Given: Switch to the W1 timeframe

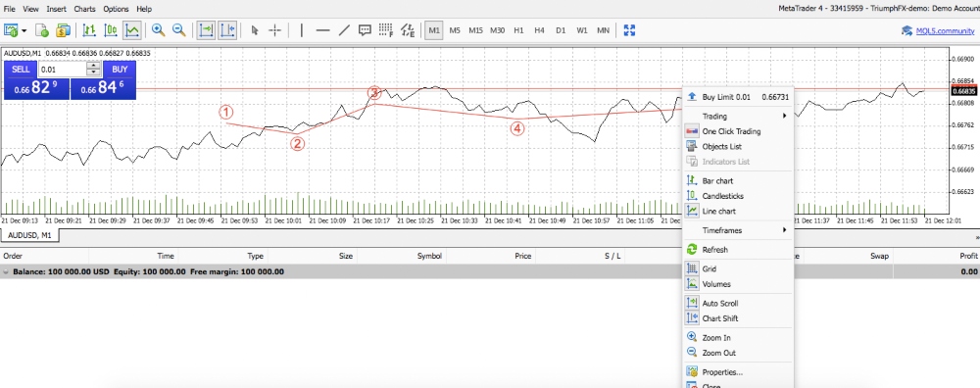Looking at the screenshot, I should [582, 30].
